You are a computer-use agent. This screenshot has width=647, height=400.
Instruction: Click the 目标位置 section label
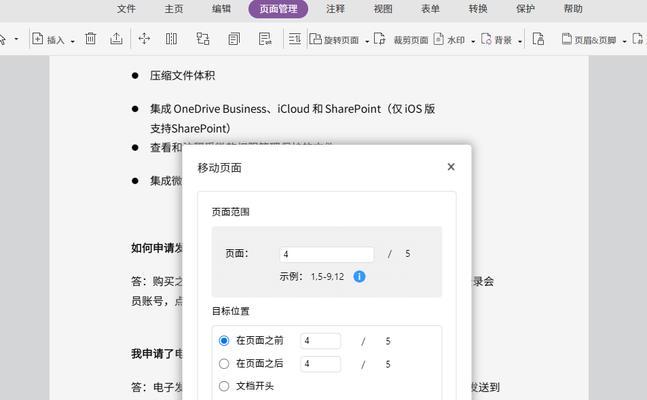(231, 311)
